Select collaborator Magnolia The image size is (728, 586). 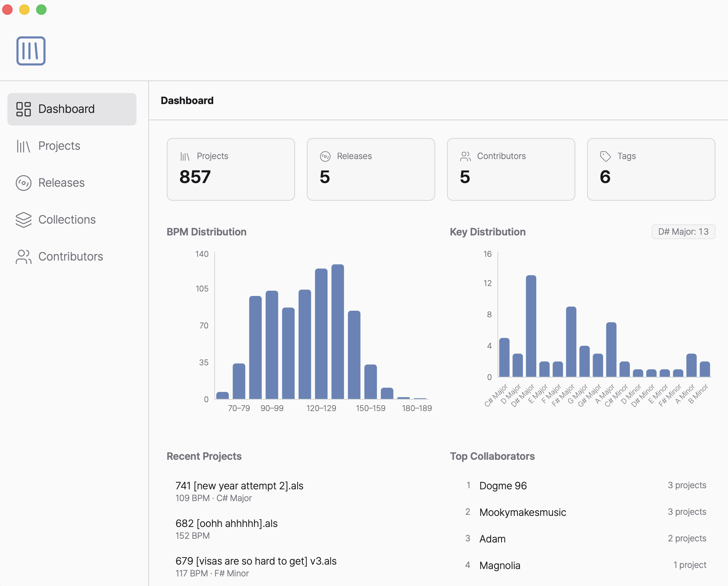[x=500, y=565]
